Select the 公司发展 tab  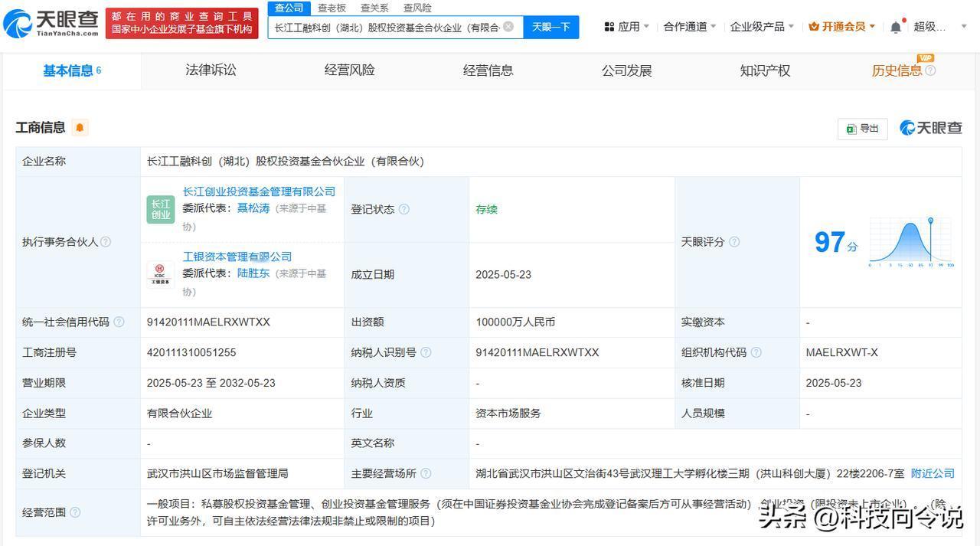click(626, 70)
